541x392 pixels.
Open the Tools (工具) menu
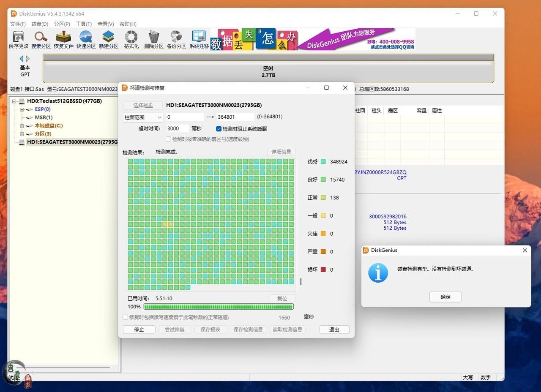[84, 24]
